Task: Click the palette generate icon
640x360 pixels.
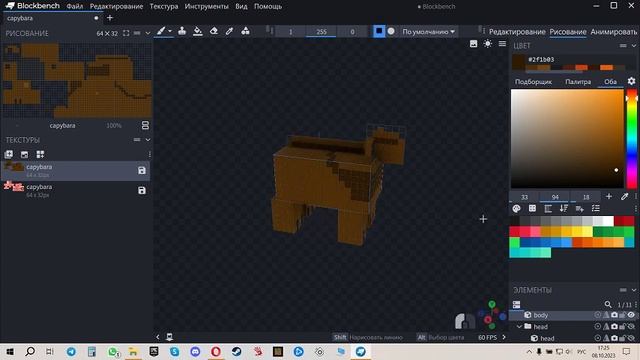Action: click(516, 209)
